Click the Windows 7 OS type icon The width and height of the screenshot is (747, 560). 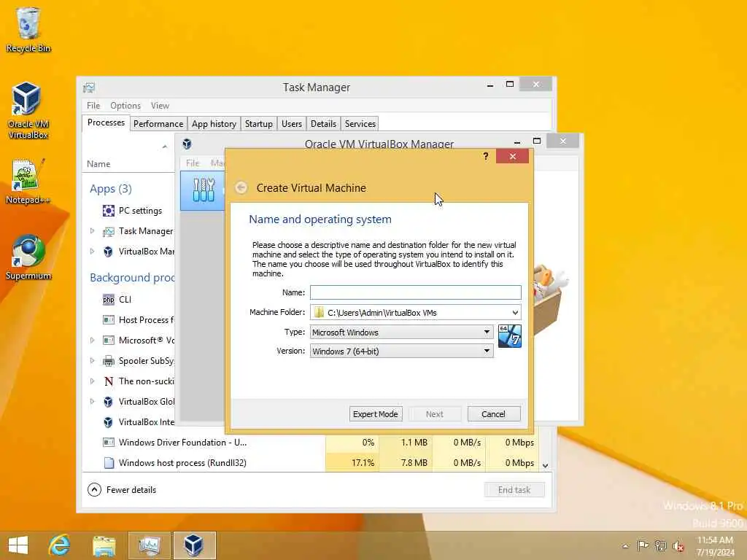(x=510, y=336)
